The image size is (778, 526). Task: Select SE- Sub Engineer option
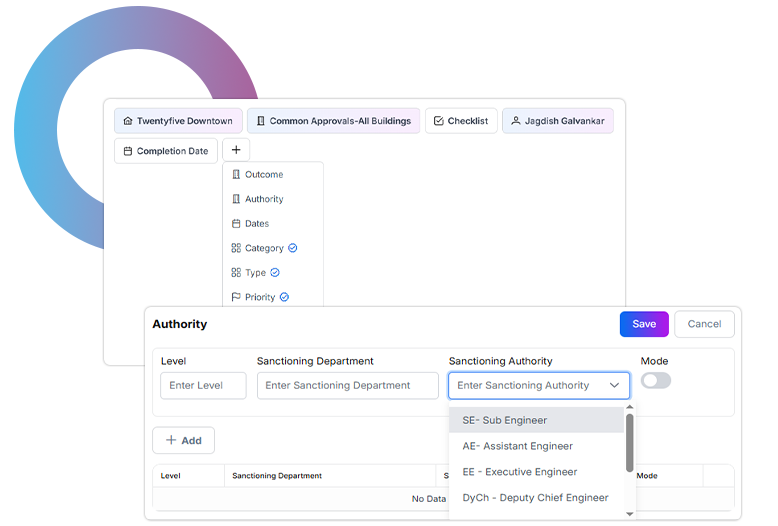[504, 420]
